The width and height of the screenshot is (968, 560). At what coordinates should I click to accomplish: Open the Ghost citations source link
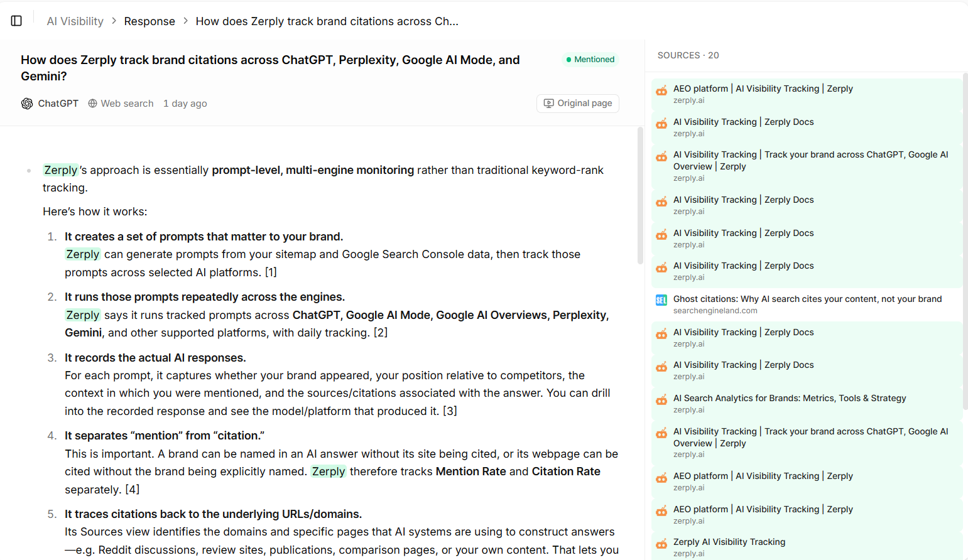(x=807, y=304)
